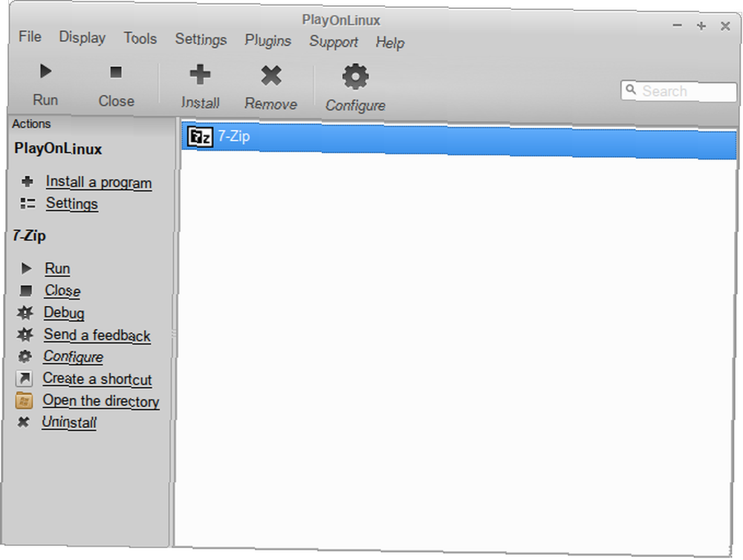Click play triangle icon beside sidebar Run
The width and height of the screenshot is (743, 560).
[27, 268]
